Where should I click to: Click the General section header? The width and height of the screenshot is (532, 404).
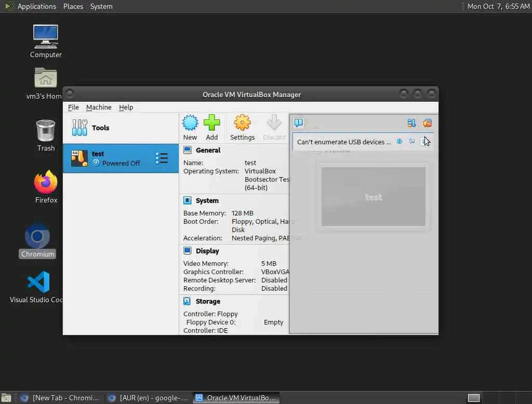coord(208,150)
